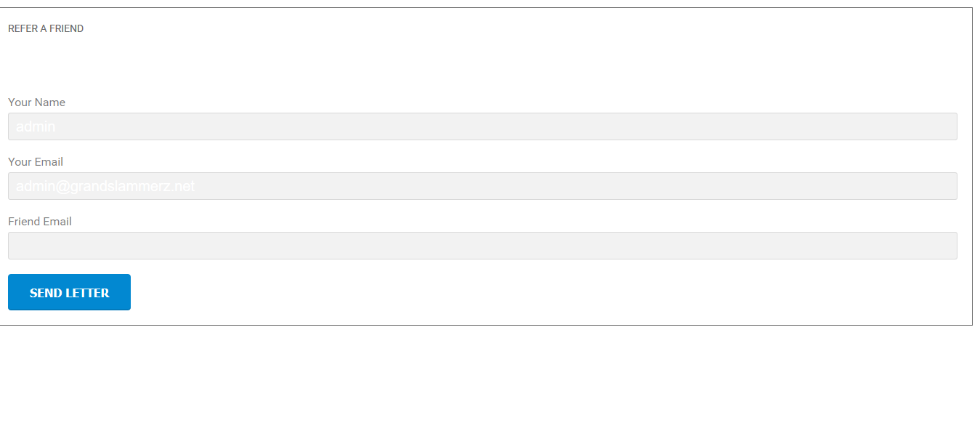Image resolution: width=980 pixels, height=439 pixels.
Task: Click the "admin" text in name field
Action: pyautogui.click(x=36, y=126)
